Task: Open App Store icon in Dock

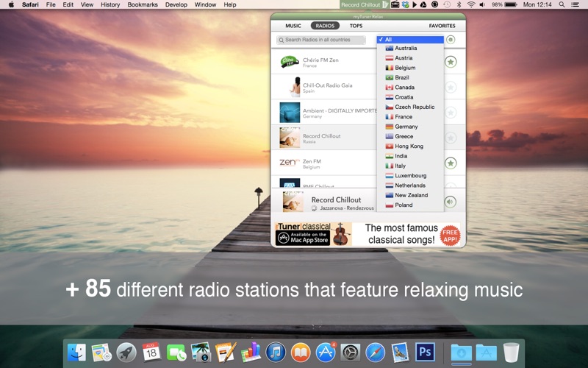Action: click(x=325, y=353)
